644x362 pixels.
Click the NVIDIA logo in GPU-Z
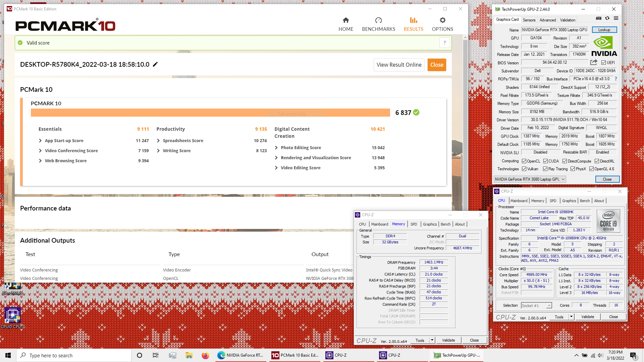click(604, 47)
